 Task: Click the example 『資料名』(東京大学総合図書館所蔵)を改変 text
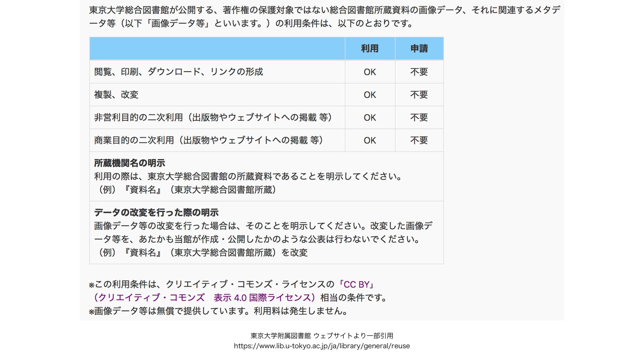point(201,252)
